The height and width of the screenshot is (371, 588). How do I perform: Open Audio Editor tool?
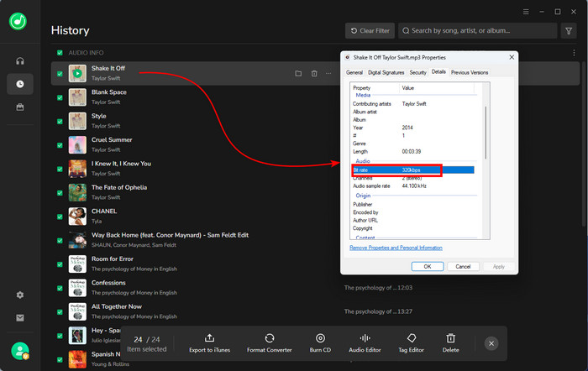coord(365,343)
